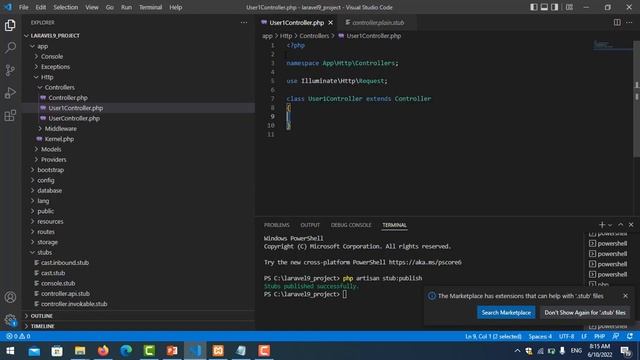This screenshot has width=640, height=360.
Task: Open the terminal launch profile dropdown
Action: click(610, 225)
